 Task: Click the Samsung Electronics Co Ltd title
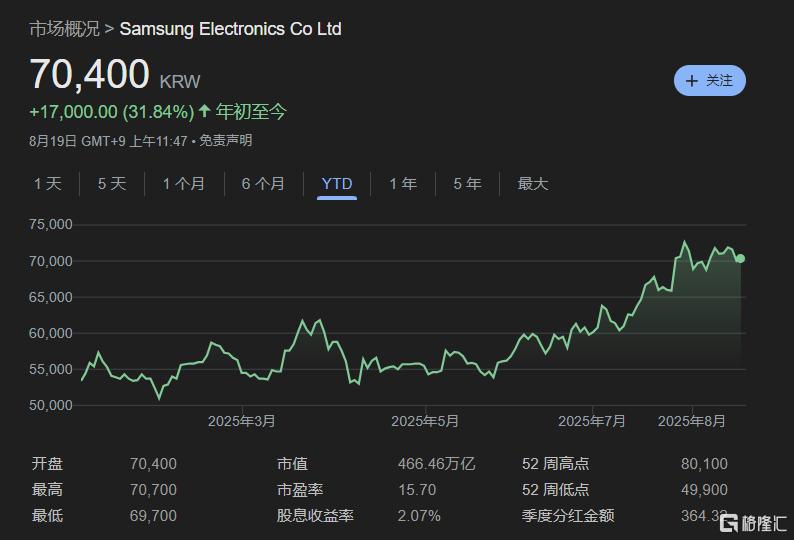tap(230, 29)
